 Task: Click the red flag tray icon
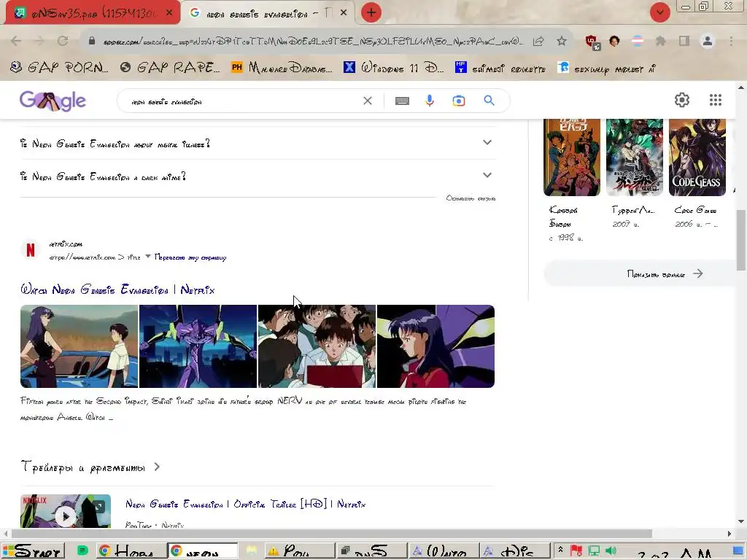[x=576, y=551]
